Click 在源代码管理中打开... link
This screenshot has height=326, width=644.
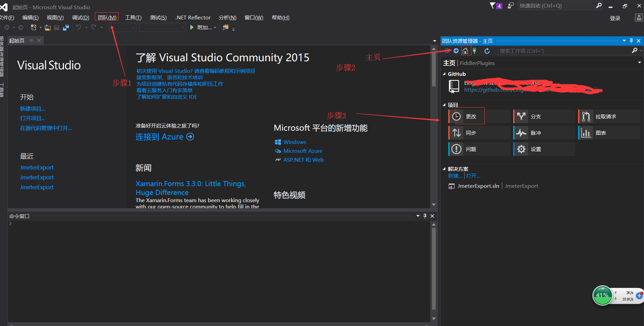click(x=46, y=128)
